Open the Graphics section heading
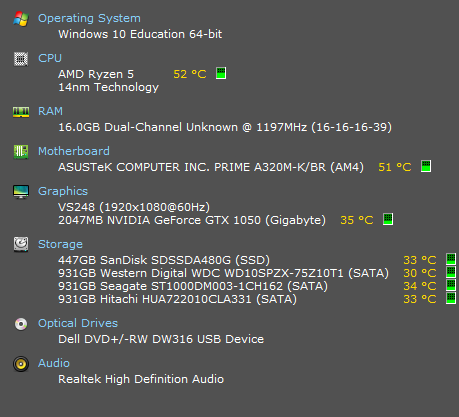This screenshot has height=417, width=459. [63, 191]
